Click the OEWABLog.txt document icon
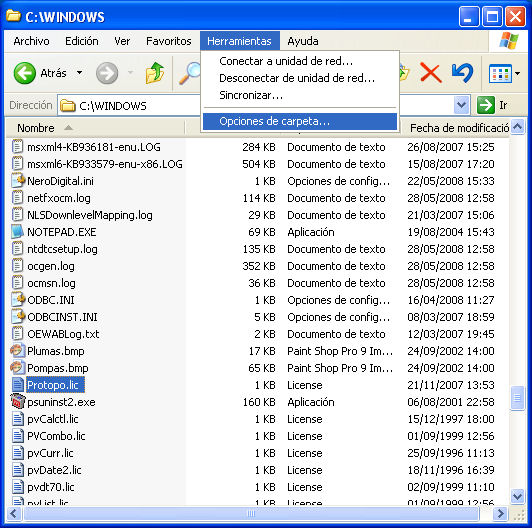The image size is (532, 528). point(17,334)
